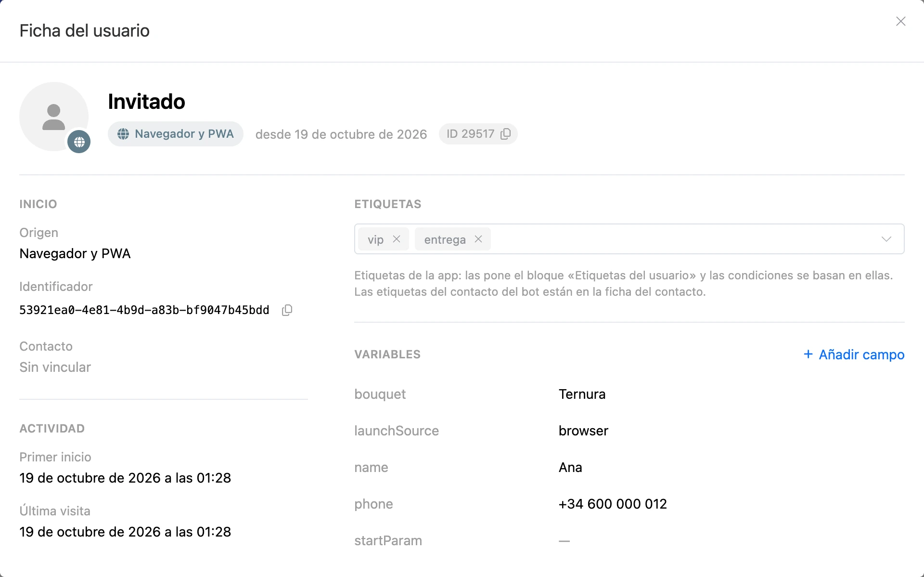Screen dimensions: 924x577
Task: Click Origen value Navegador y PWA
Action: tap(75, 253)
